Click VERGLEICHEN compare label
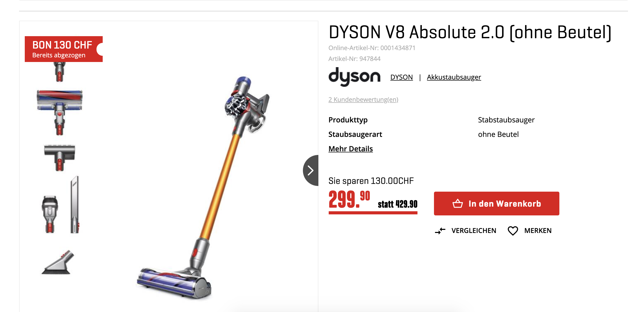Image resolution: width=644 pixels, height=312 pixels. (474, 231)
